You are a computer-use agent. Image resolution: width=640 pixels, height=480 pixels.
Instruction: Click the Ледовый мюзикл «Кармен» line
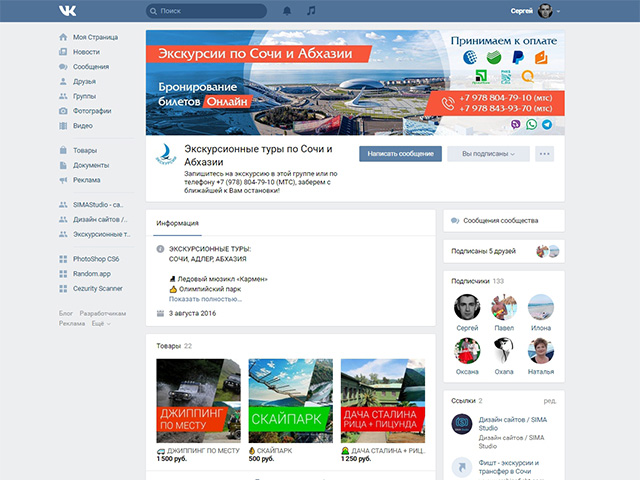[x=218, y=279]
